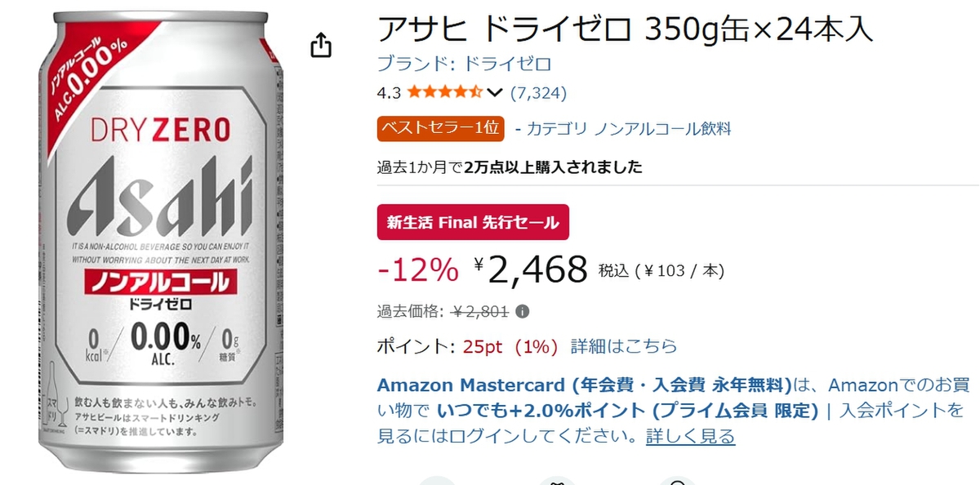Click the 詳しく見る learn more link
The height and width of the screenshot is (485, 980).
coord(690,437)
